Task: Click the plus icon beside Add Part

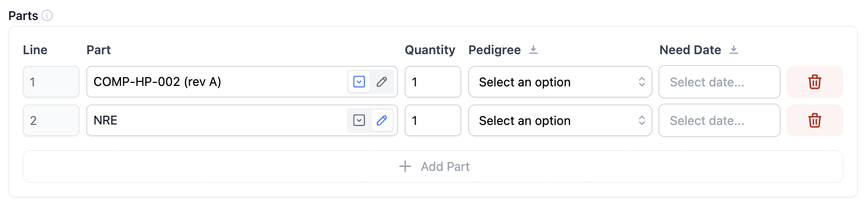Action: pyautogui.click(x=405, y=166)
